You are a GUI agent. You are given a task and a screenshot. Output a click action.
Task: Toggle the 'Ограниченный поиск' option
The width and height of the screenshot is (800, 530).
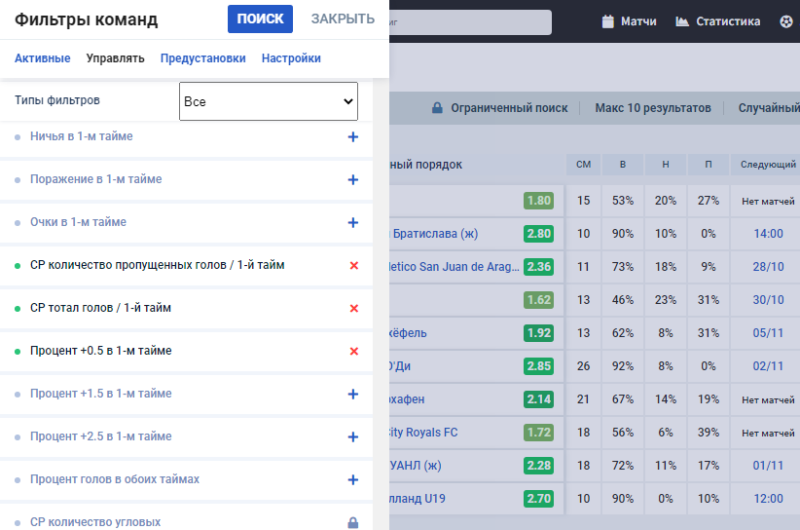499,108
